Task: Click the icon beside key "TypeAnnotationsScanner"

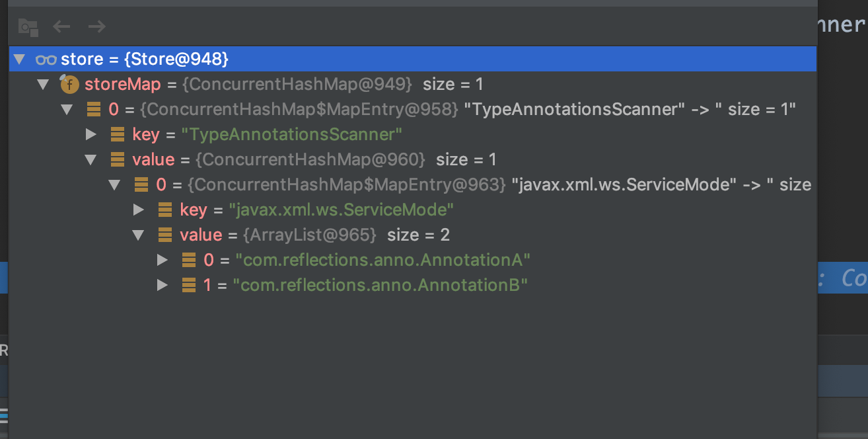Action: (x=118, y=135)
